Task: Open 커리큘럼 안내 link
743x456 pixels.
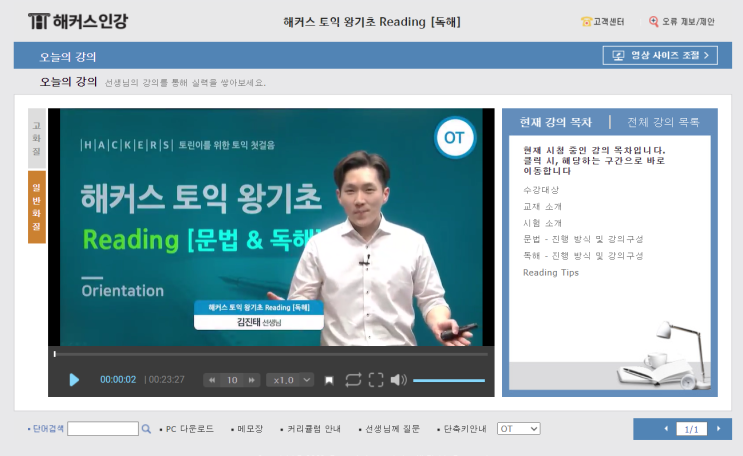Action: (314, 429)
